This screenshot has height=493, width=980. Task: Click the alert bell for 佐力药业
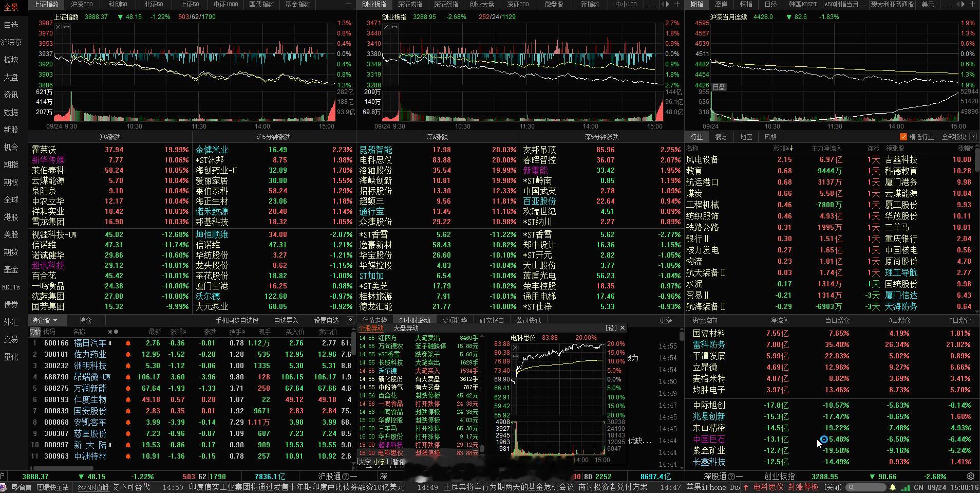127,354
